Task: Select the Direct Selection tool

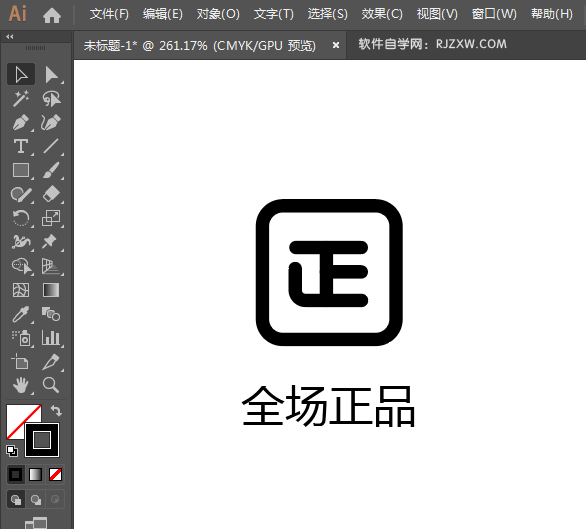Action: [x=51, y=74]
